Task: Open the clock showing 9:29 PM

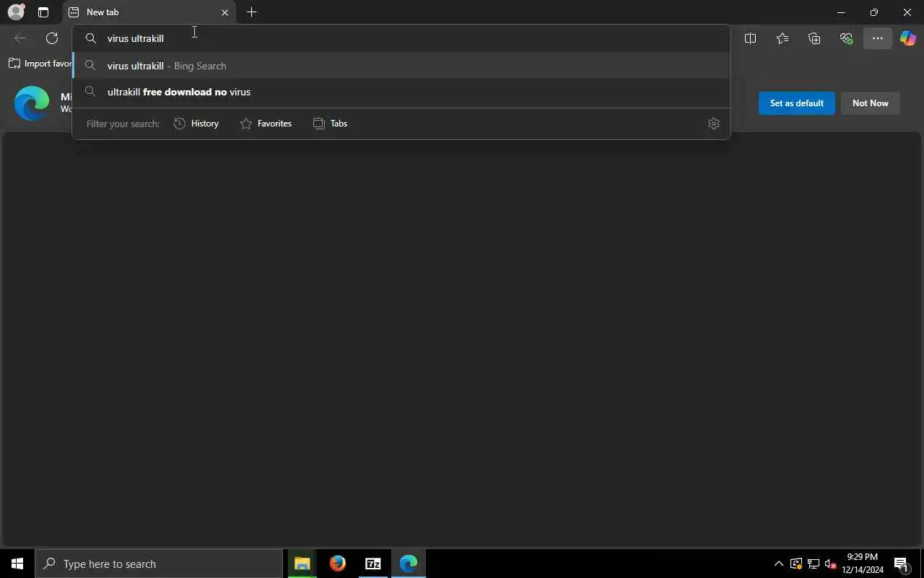Action: click(863, 564)
